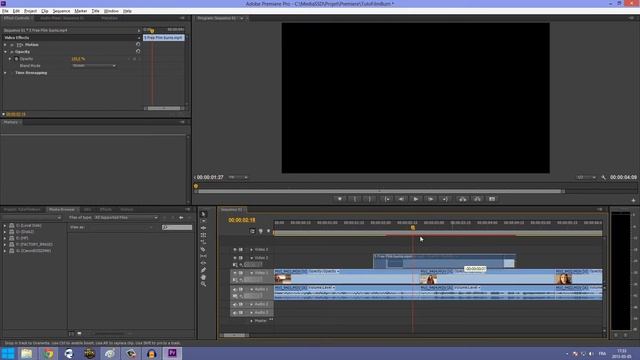This screenshot has height=360, width=640.
Task: Select the Hand tool
Action: 203,277
